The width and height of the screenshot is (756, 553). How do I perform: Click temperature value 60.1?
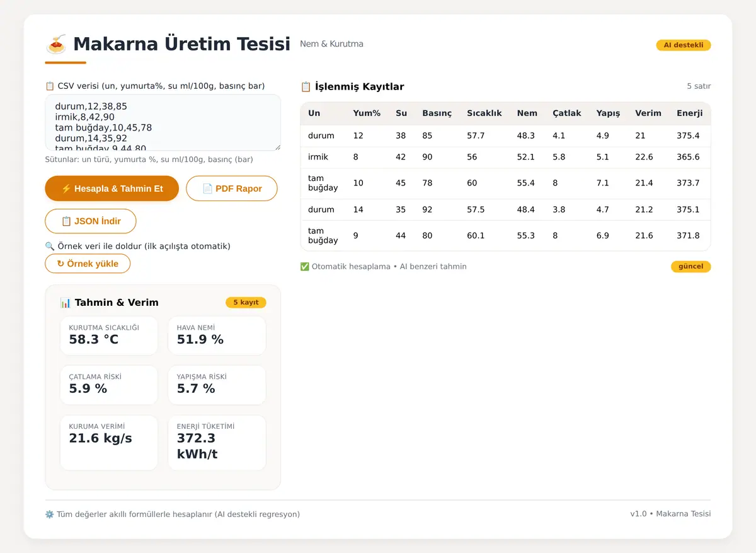click(476, 235)
